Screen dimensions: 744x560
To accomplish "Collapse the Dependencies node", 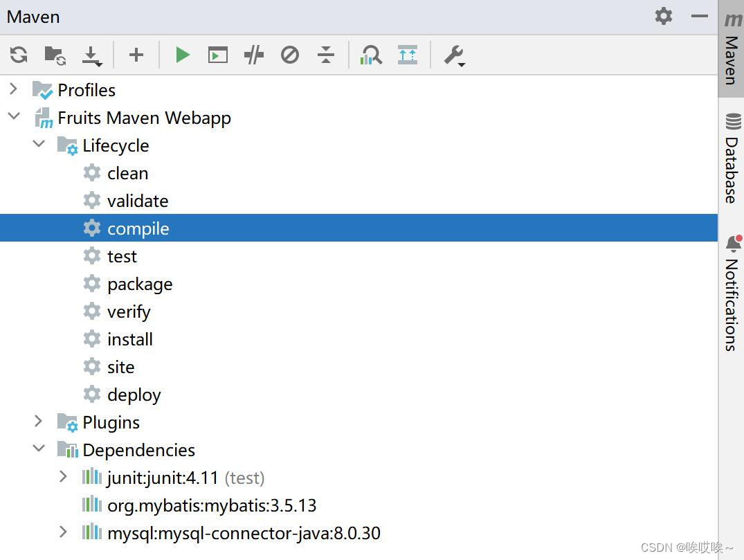I will point(39,448).
